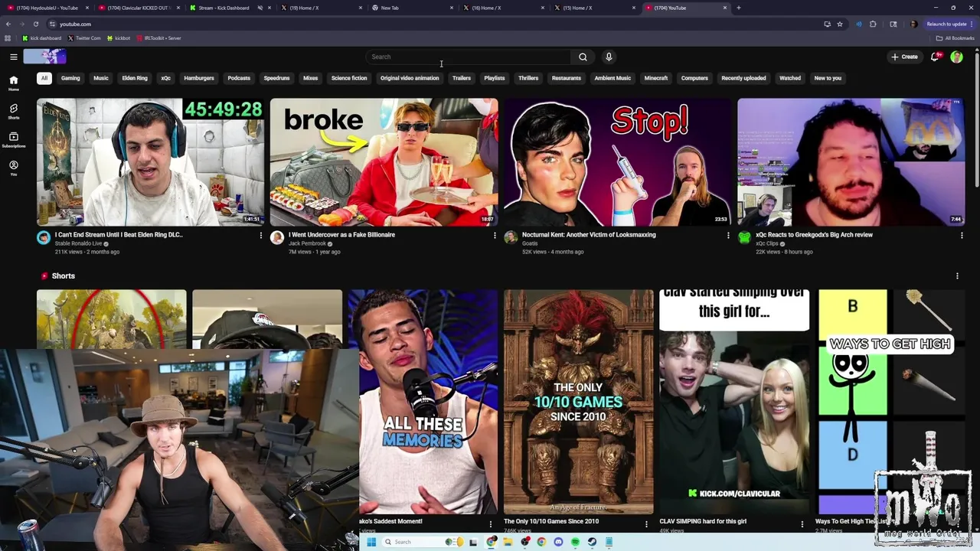Viewport: 980px width, 551px height.
Task: Select the All filter chip
Action: [44, 78]
